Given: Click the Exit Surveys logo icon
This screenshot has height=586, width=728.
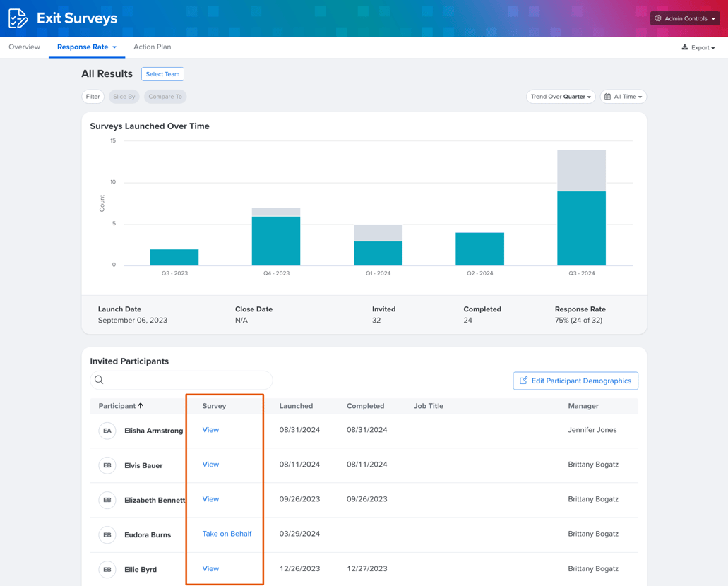Looking at the screenshot, I should coord(18,18).
